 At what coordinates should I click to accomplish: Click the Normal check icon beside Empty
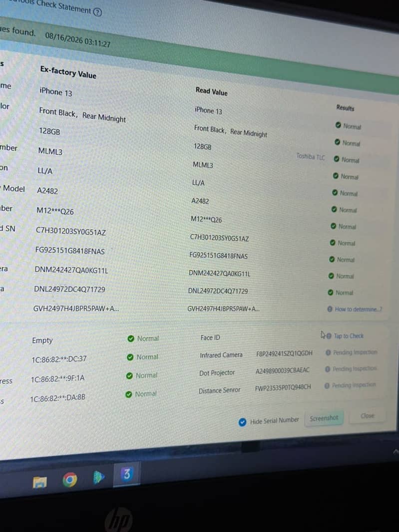(131, 338)
